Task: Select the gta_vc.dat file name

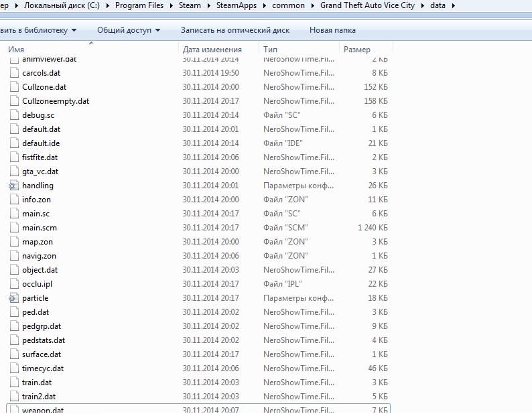Action: tap(40, 171)
